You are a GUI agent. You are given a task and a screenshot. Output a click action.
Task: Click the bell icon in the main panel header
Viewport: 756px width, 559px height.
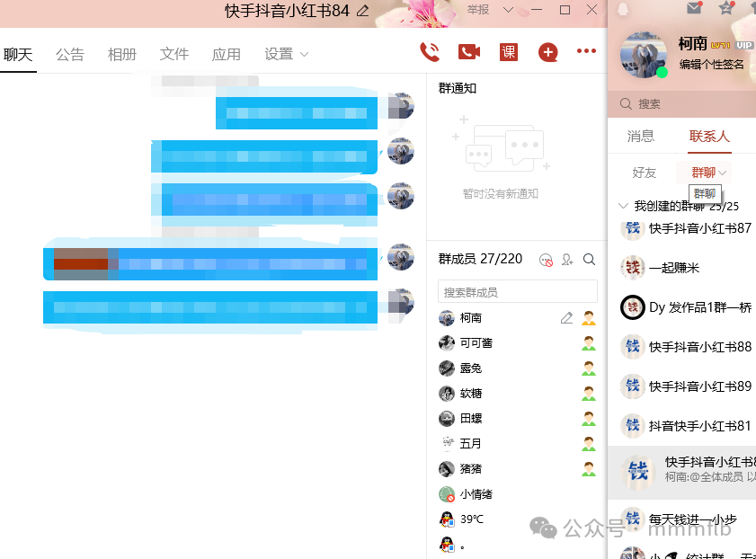623,9
